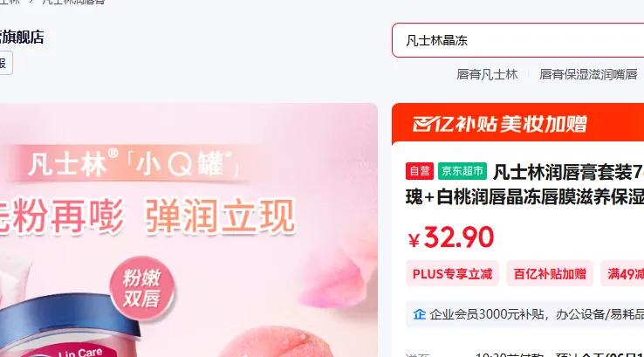Click the 粉嫩双唇 round badge on image
The width and height of the screenshot is (644, 357).
[x=142, y=288]
